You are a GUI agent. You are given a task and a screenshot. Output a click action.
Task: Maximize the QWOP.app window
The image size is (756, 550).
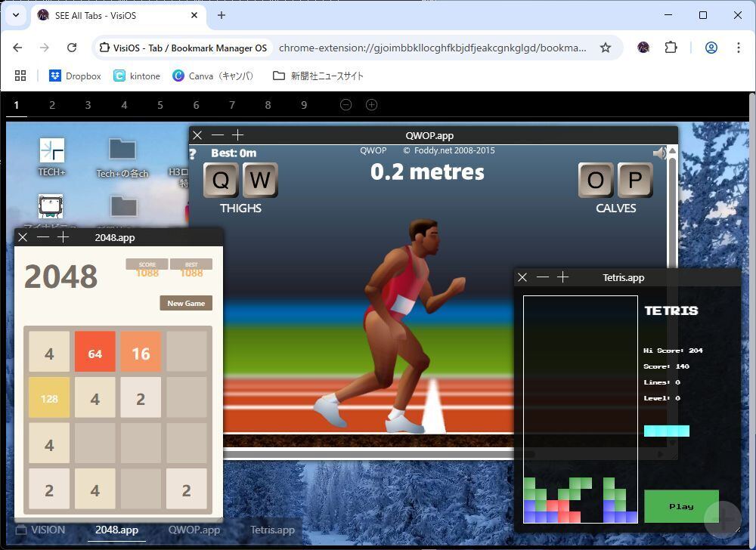pyautogui.click(x=237, y=135)
